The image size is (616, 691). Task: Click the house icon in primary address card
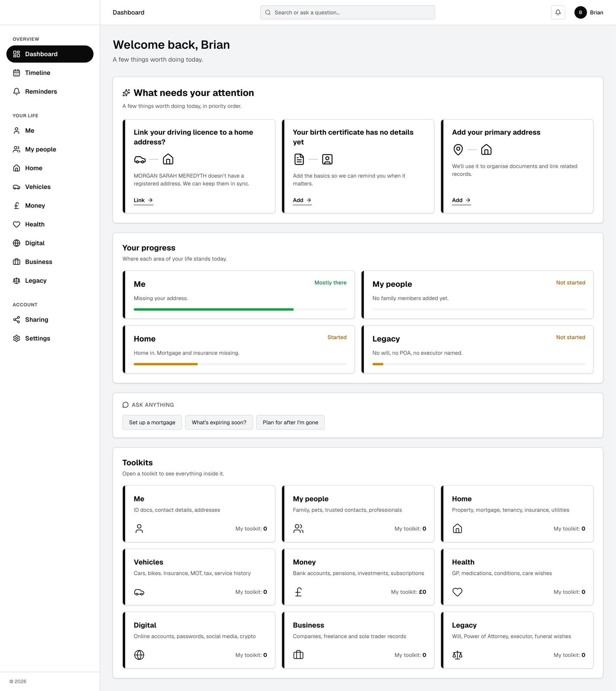pos(486,150)
